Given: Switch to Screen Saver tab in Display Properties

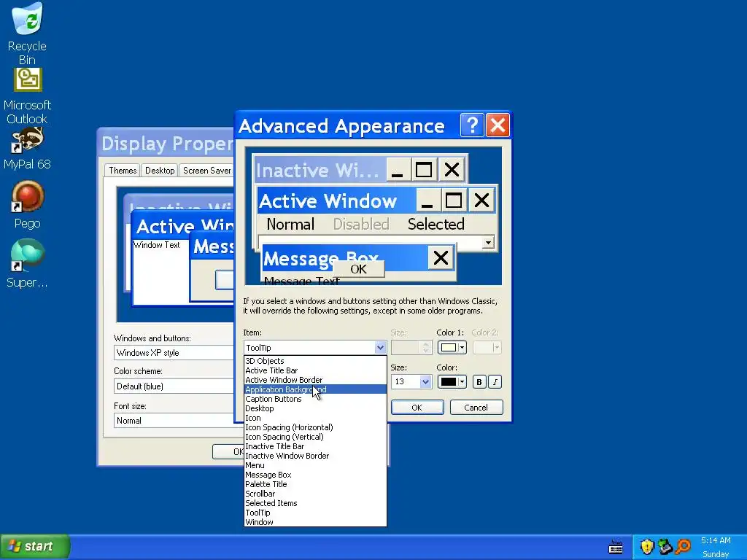Looking at the screenshot, I should [x=206, y=171].
